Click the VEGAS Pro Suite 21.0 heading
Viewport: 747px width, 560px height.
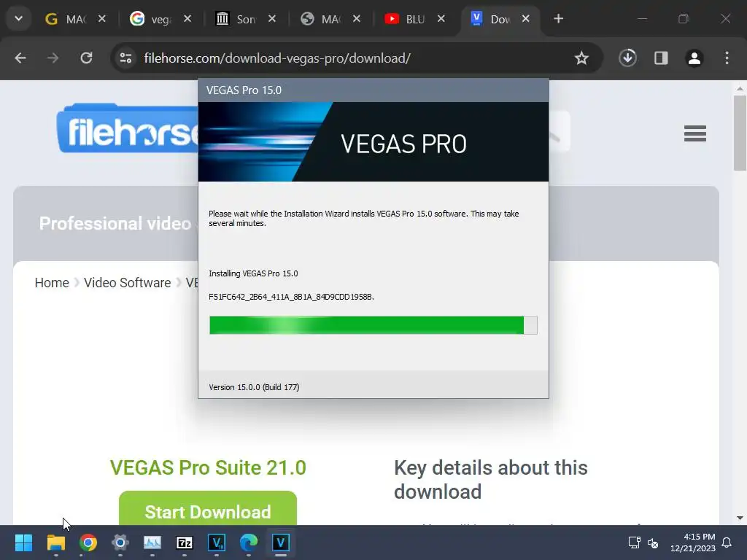[208, 467]
